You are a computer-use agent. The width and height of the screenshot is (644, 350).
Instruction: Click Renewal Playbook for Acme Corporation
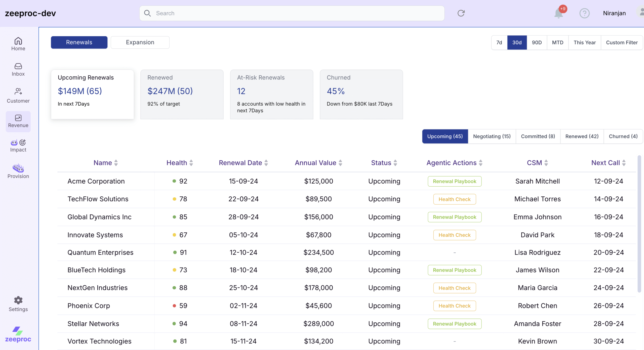(x=454, y=181)
